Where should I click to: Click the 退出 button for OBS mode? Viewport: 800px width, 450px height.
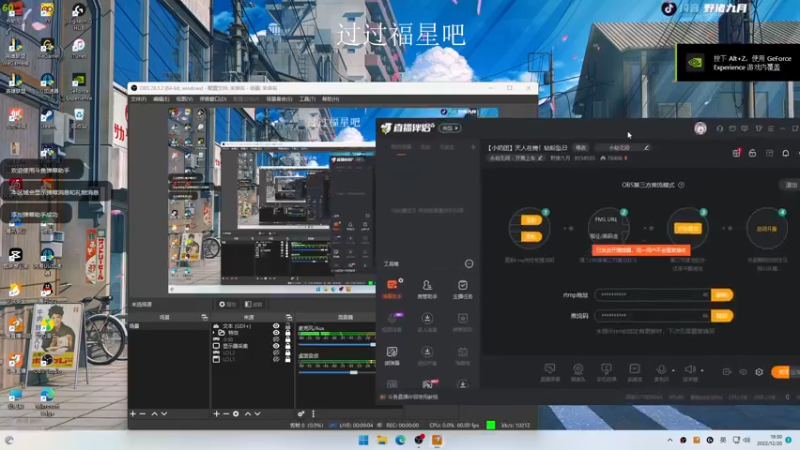pos(791,185)
